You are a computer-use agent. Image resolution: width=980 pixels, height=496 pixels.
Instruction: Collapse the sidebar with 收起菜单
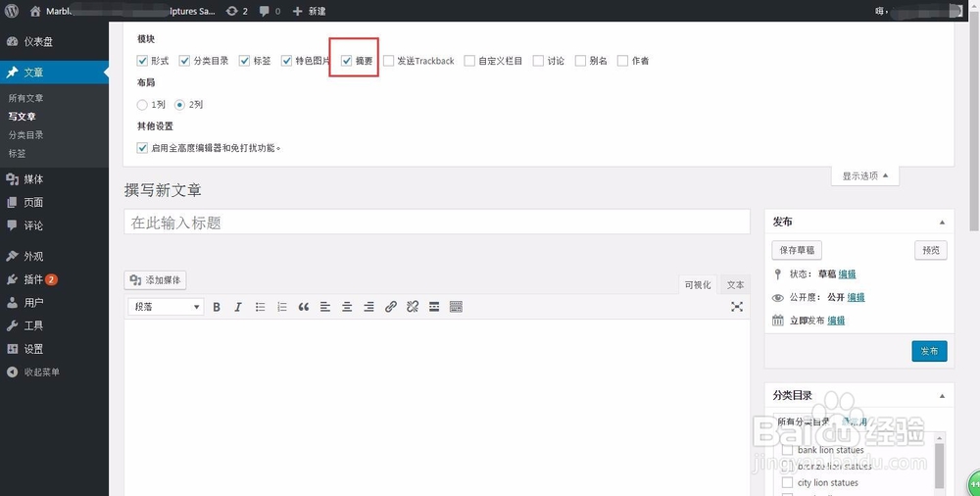coord(54,372)
